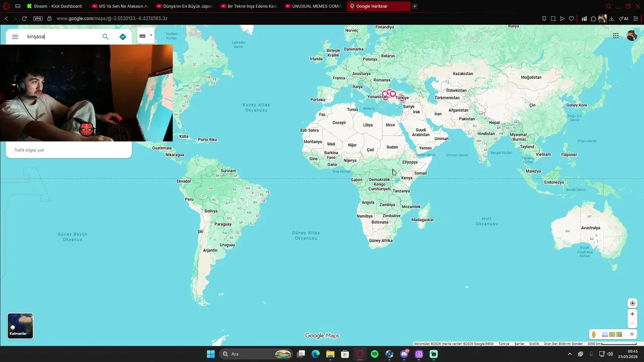Click the 'Avustralya' country label
The image size is (644, 362).
click(590, 228)
